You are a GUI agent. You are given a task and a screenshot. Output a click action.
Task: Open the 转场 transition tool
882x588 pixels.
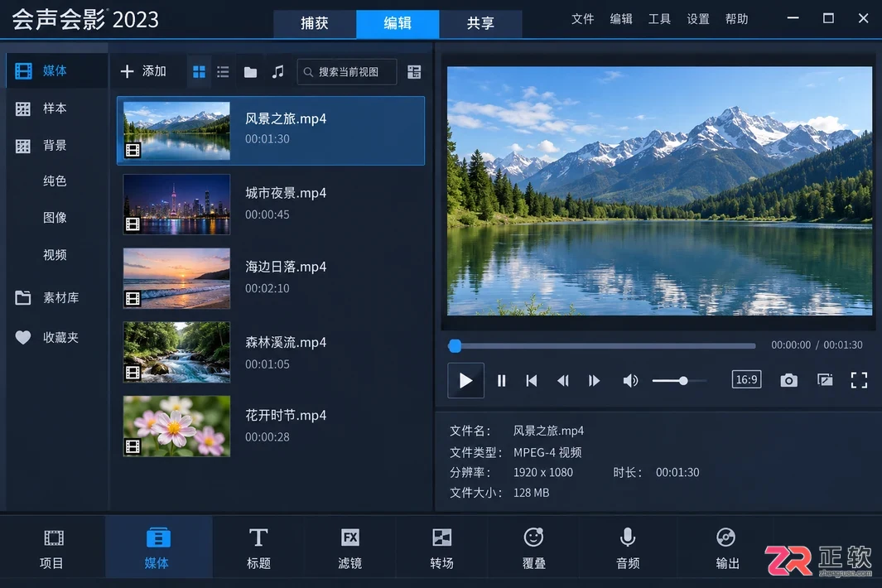coord(441,547)
